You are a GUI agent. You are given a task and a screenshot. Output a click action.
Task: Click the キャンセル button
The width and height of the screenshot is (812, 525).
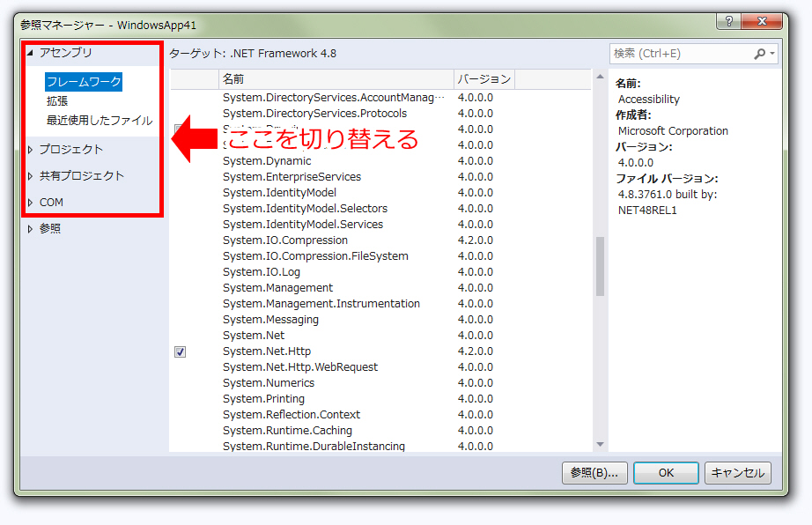[738, 473]
